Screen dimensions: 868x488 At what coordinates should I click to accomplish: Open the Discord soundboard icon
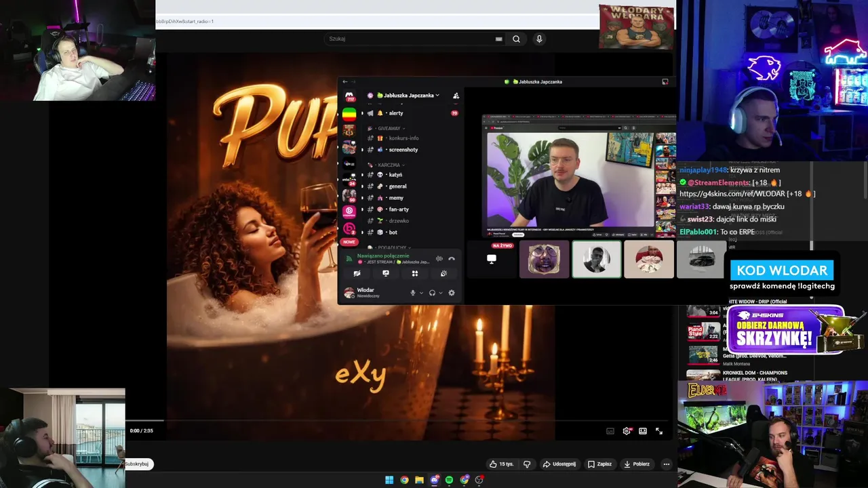tap(443, 273)
